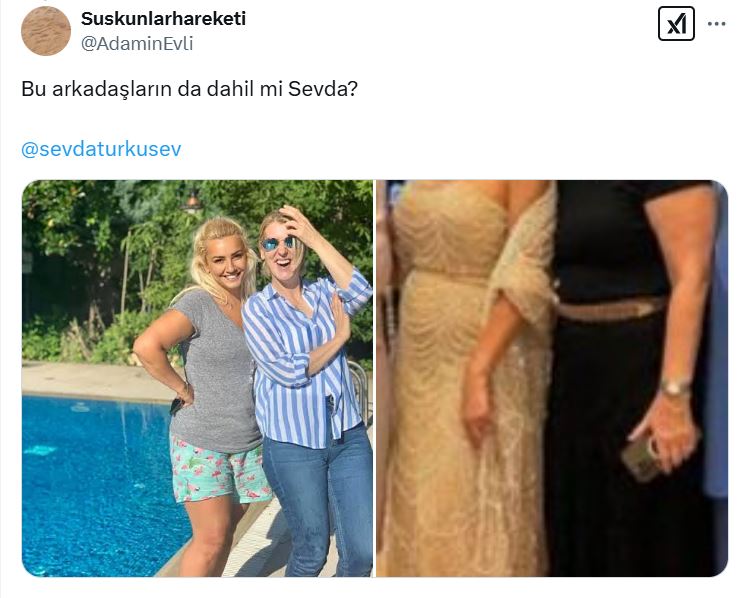Open the Grok explain-post icon
The height and width of the screenshot is (598, 747).
coord(676,23)
